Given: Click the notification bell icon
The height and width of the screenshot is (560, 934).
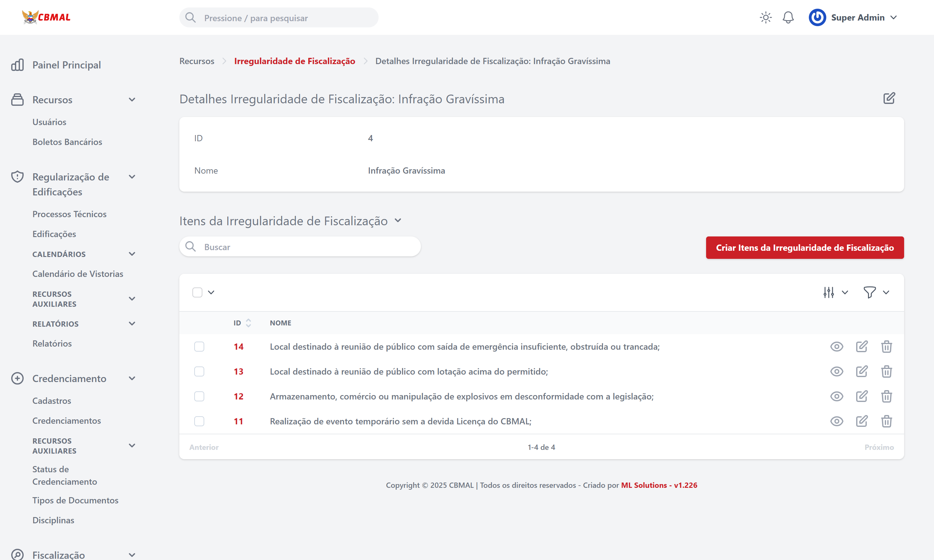Looking at the screenshot, I should tap(788, 17).
